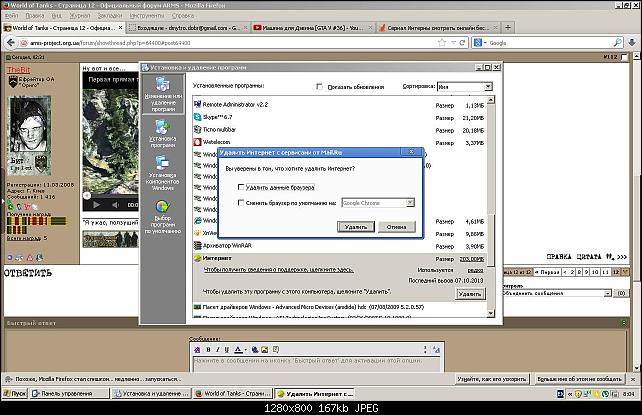
Task: Open the Google Chrome default browser dropdown
Action: pyautogui.click(x=410, y=203)
